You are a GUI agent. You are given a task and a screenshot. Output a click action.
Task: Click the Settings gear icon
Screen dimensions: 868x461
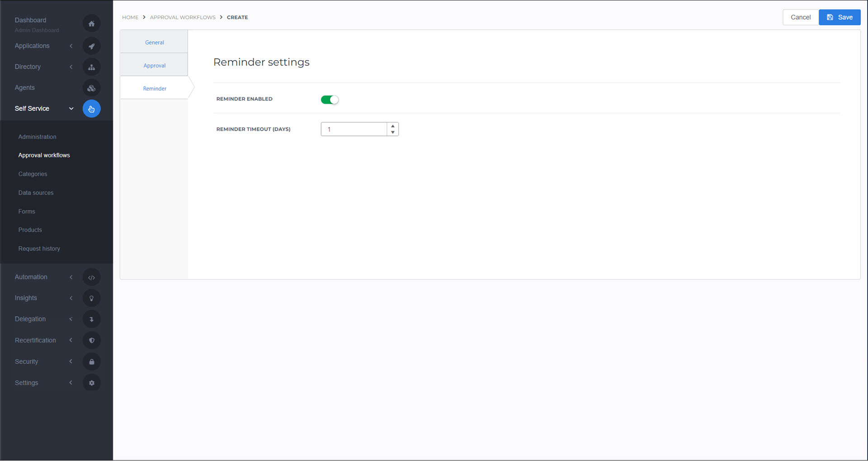point(91,382)
